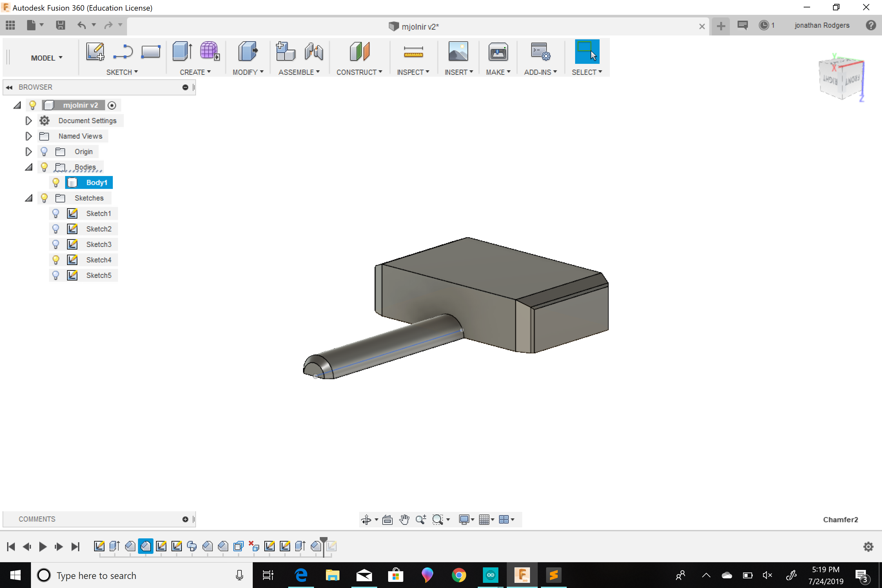Click the timeline position marker
The height and width of the screenshot is (588, 882).
point(324,547)
